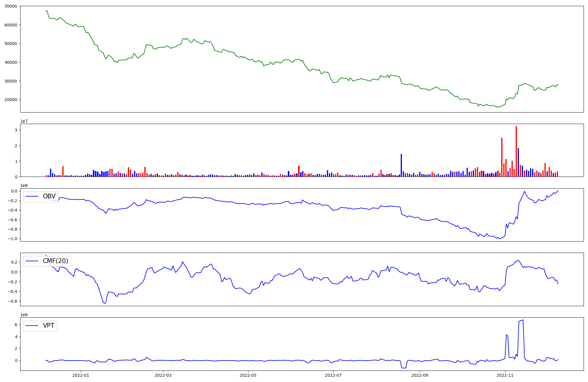Click the 2022-01 x-axis date label
Screen dimensions: 588x382
[81, 375]
